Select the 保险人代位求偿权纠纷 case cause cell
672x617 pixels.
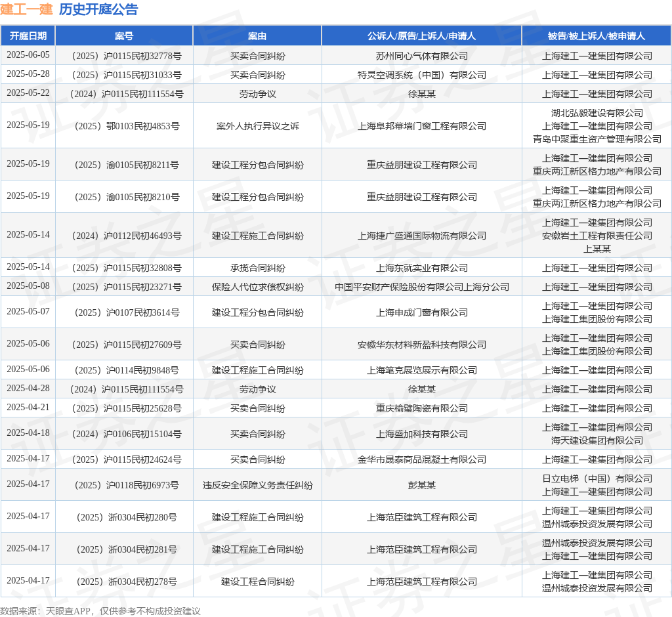[257, 286]
